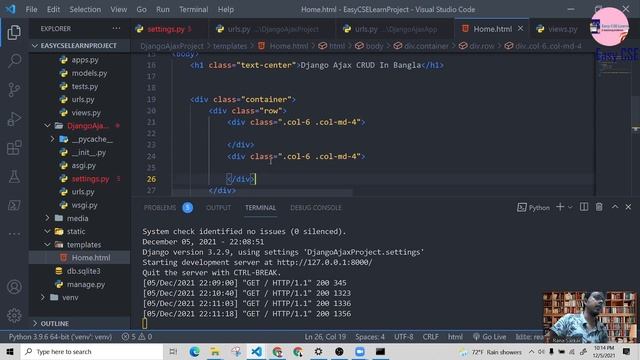Image resolution: width=640 pixels, height=360 pixels.
Task: Create a new terminal with plus icon
Action: 560,207
